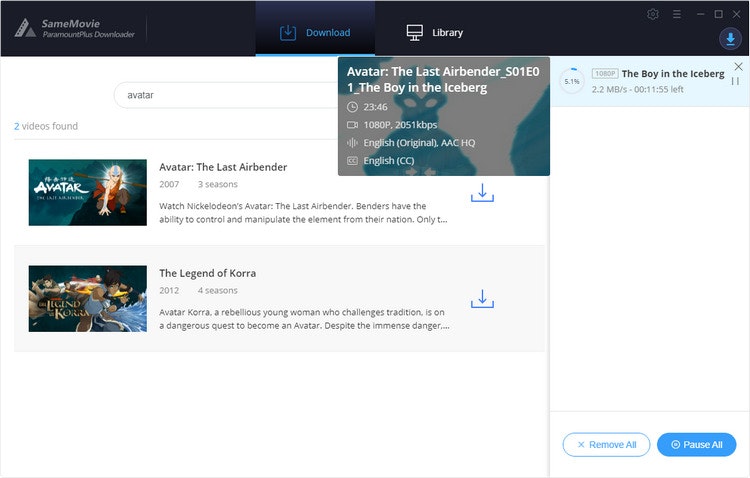Click the Remove All button
The height and width of the screenshot is (478, 750).
tap(606, 445)
